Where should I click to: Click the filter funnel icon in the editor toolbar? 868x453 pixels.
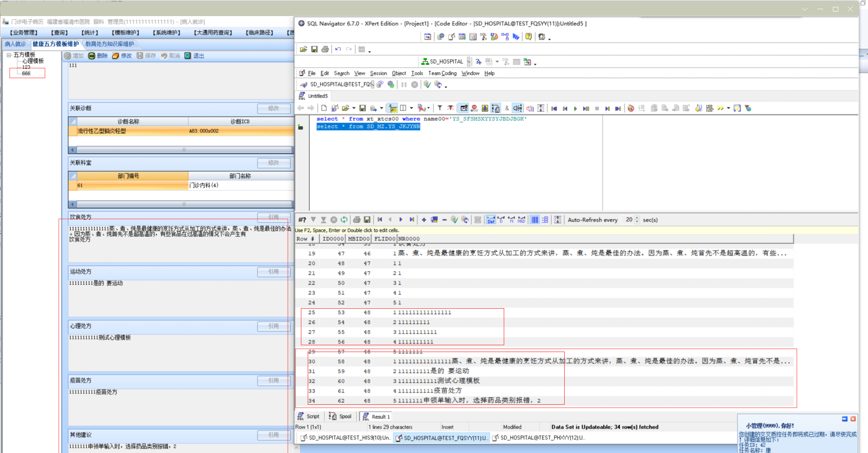[439, 108]
